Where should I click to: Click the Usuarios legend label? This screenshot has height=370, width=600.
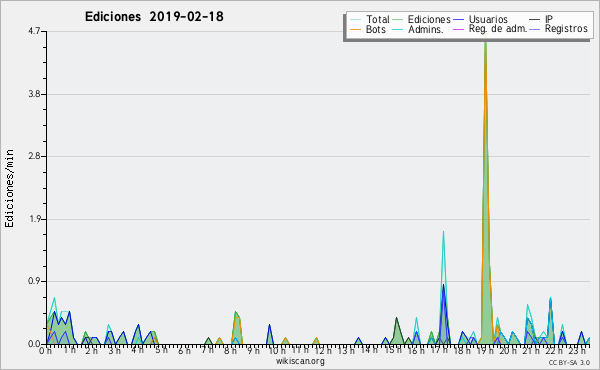(488, 19)
